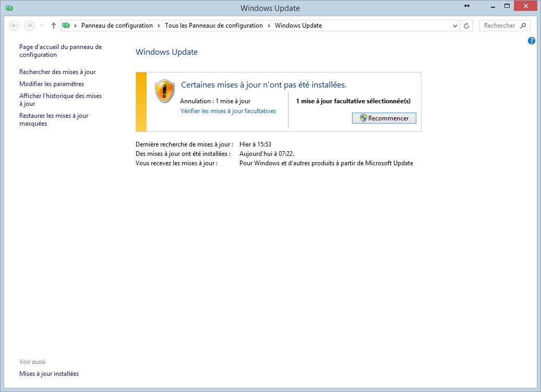Open Restaurer les mises à jour masquées

(54, 120)
